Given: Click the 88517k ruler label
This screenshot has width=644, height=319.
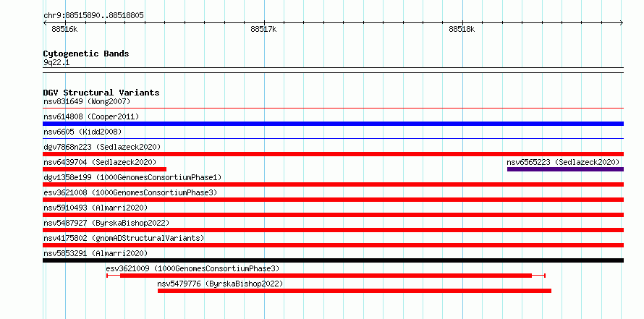Looking at the screenshot, I should click(263, 29).
